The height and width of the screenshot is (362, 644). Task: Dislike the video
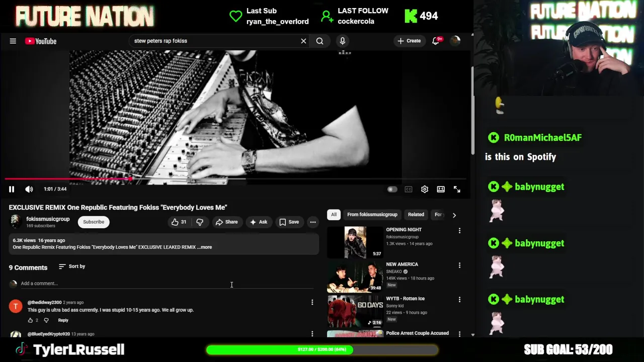pos(200,222)
